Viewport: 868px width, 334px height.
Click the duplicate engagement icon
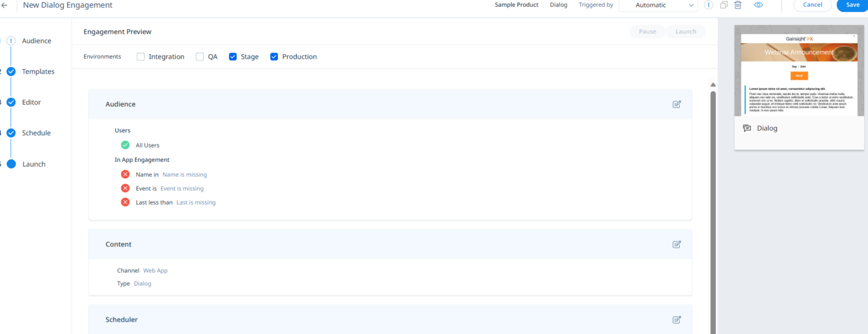(x=724, y=5)
